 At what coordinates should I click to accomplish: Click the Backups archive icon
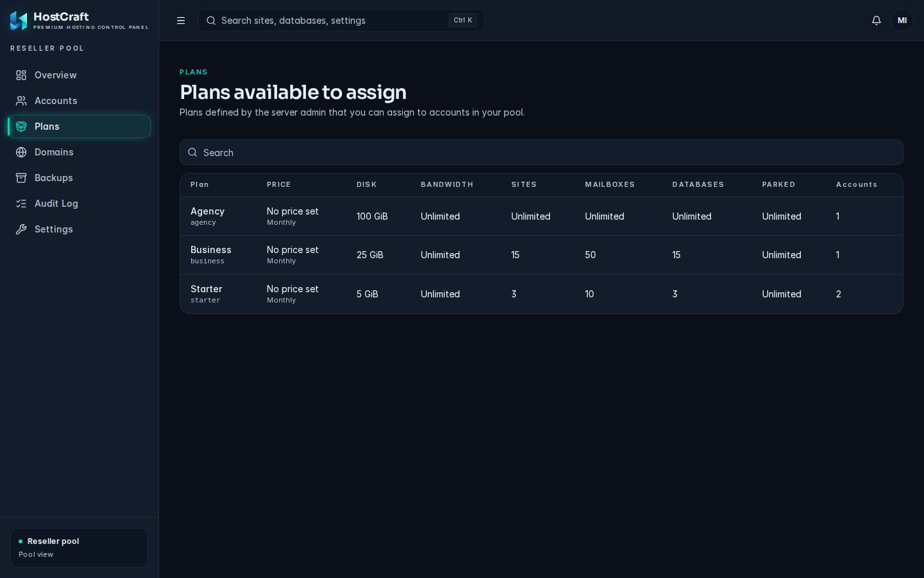pyautogui.click(x=21, y=178)
